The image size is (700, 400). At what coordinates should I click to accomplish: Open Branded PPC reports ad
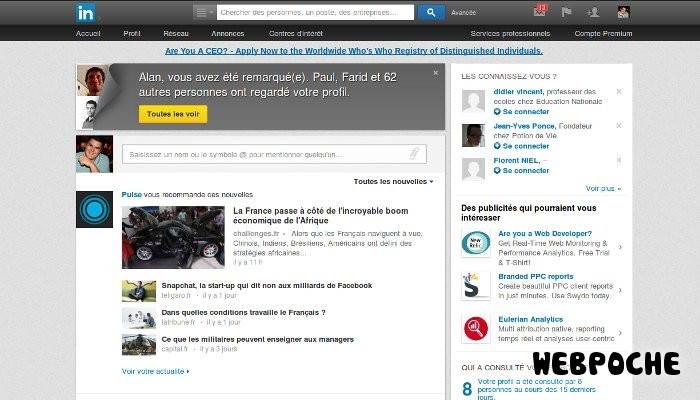tap(536, 276)
